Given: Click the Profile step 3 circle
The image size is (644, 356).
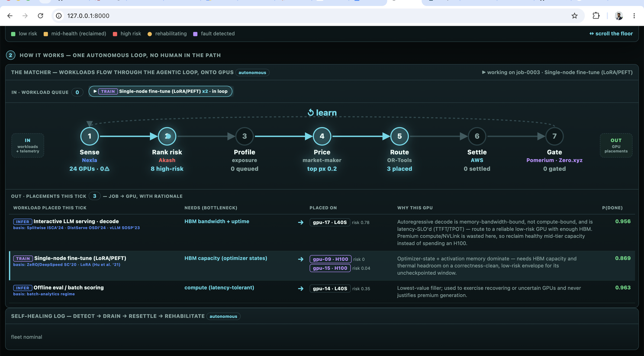Looking at the screenshot, I should coord(245,136).
